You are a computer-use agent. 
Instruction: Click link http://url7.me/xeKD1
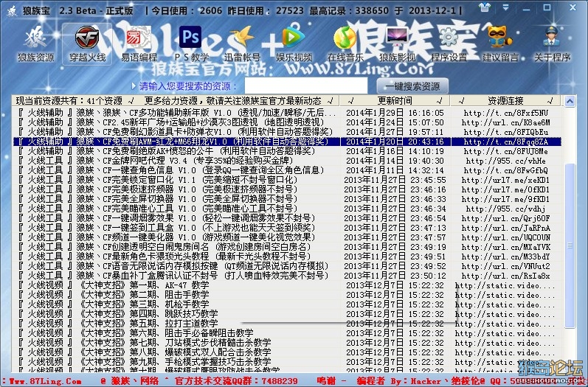(506, 180)
